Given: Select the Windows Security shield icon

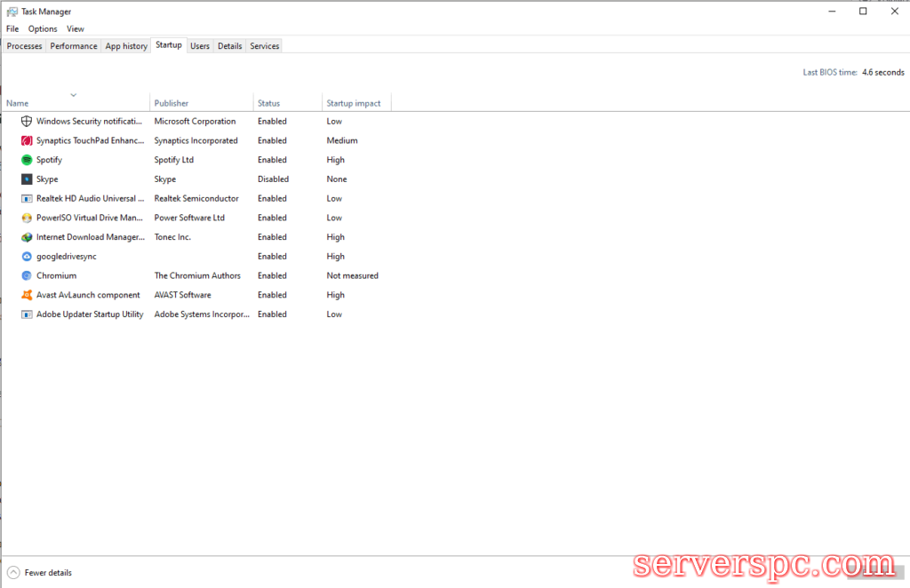Looking at the screenshot, I should click(x=27, y=122).
